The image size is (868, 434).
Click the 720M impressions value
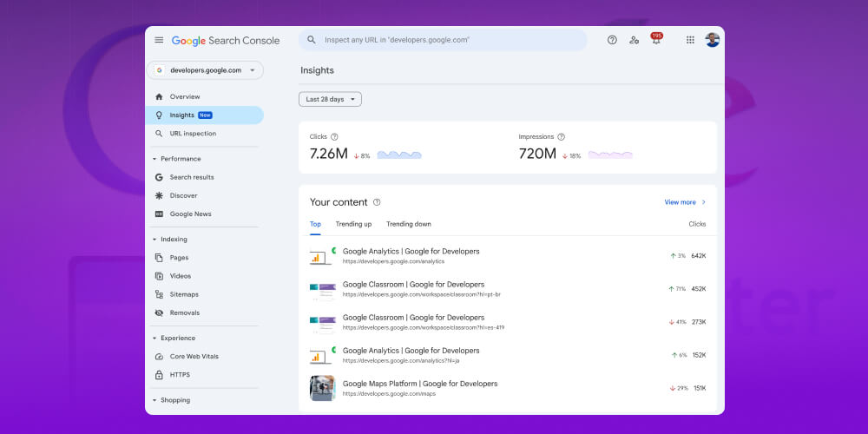pyautogui.click(x=537, y=154)
